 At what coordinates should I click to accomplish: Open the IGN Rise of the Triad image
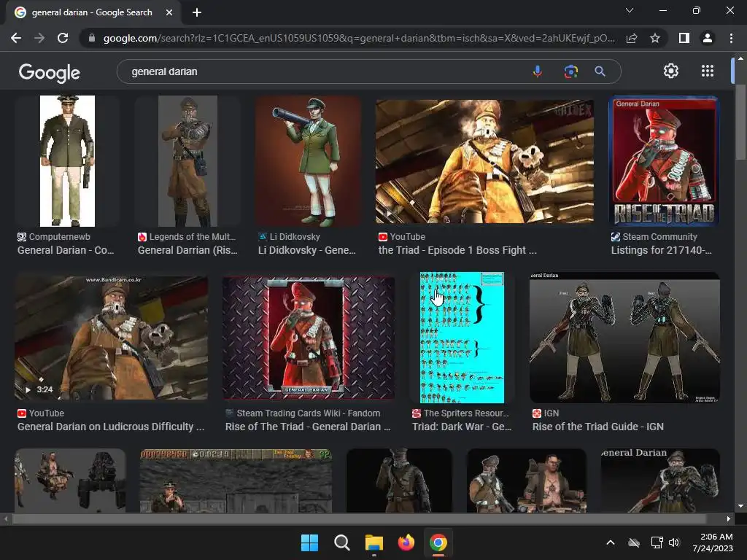tap(624, 338)
